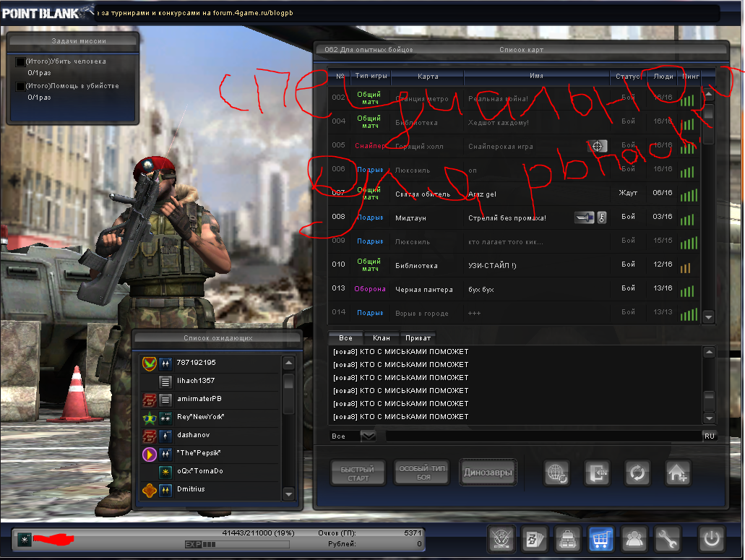The height and width of the screenshot is (560, 745).
Task: Select room 009 'кто лагает того кик...'
Action: (514, 242)
